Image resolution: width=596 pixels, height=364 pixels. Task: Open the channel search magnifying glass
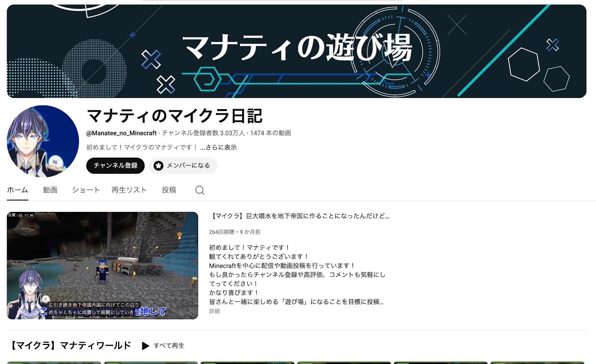tap(200, 190)
